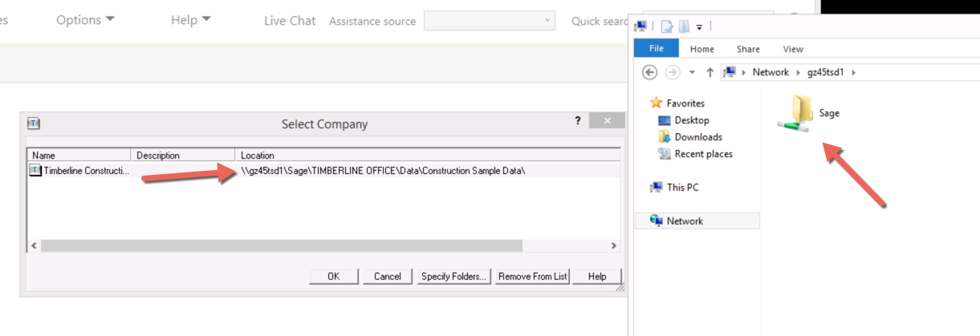Click the New folder quick access icon
This screenshot has width=980, height=336.
coord(684,26)
